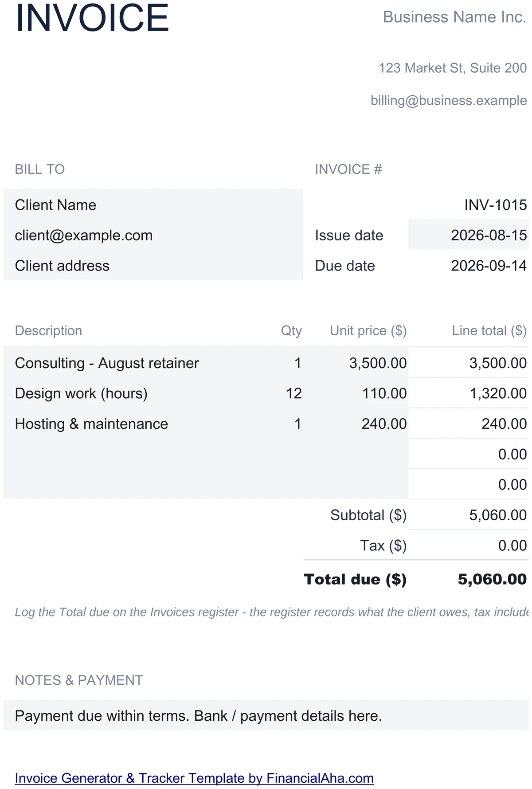Select the Subtotal ($) label
532x789 pixels.
[x=368, y=515]
